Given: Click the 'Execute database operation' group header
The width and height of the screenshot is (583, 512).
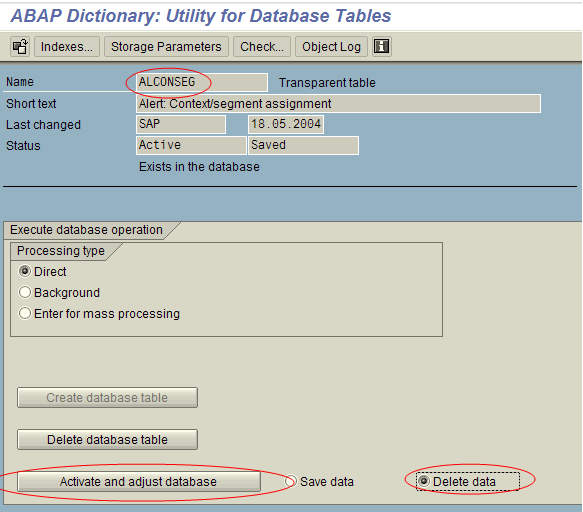Looking at the screenshot, I should point(86,230).
